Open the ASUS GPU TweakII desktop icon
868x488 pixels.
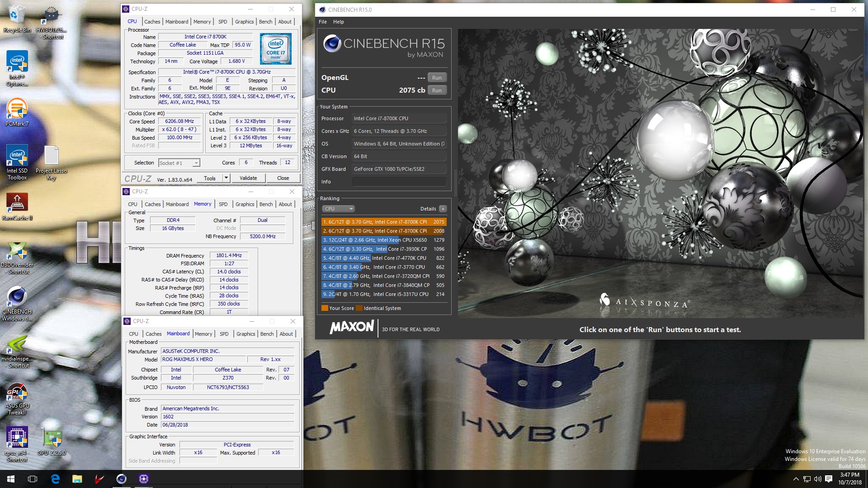click(17, 399)
